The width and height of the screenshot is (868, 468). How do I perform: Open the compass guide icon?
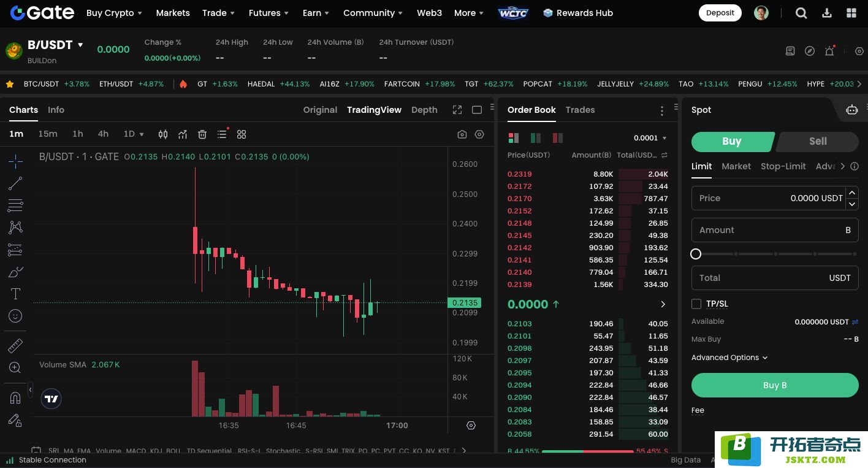coord(810,51)
